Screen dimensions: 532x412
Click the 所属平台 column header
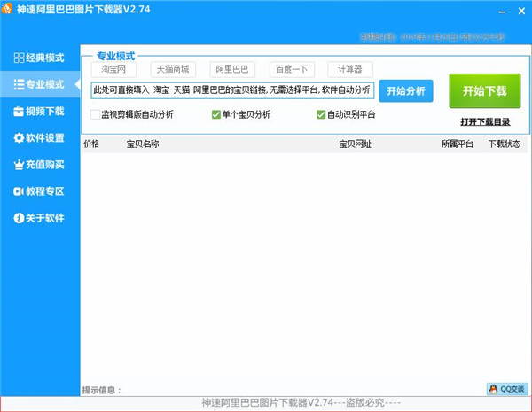458,144
